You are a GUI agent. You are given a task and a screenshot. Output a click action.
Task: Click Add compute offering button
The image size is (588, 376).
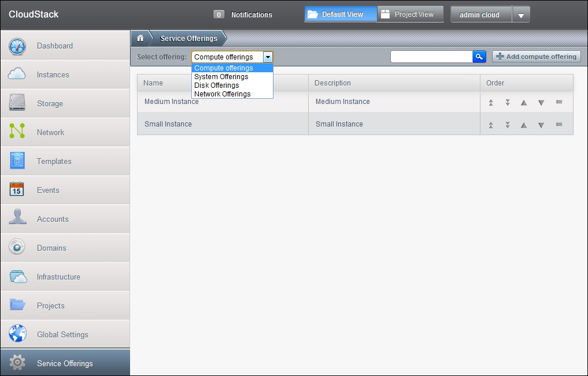point(536,57)
